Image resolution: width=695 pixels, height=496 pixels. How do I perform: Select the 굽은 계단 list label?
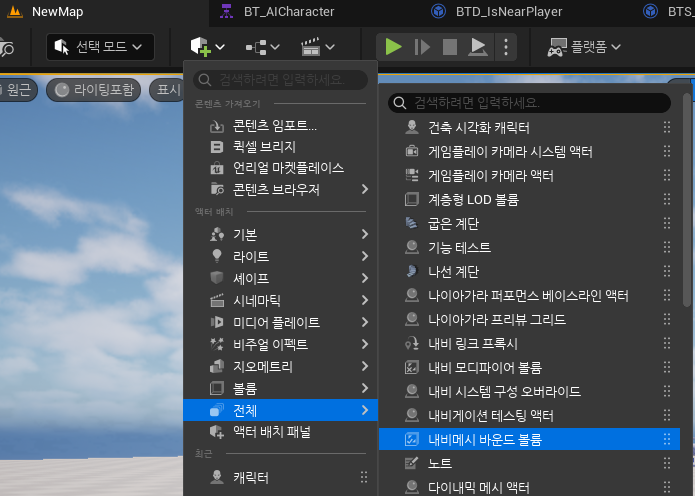point(453,223)
